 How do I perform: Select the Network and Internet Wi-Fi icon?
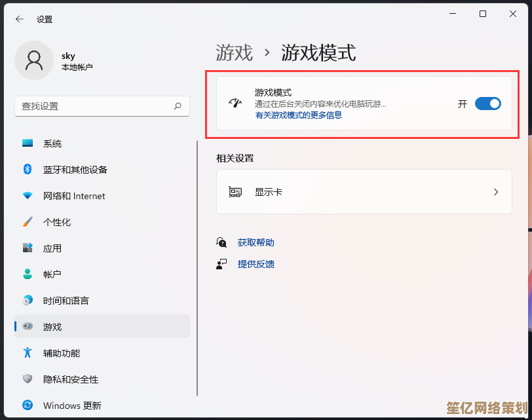pyautogui.click(x=28, y=196)
